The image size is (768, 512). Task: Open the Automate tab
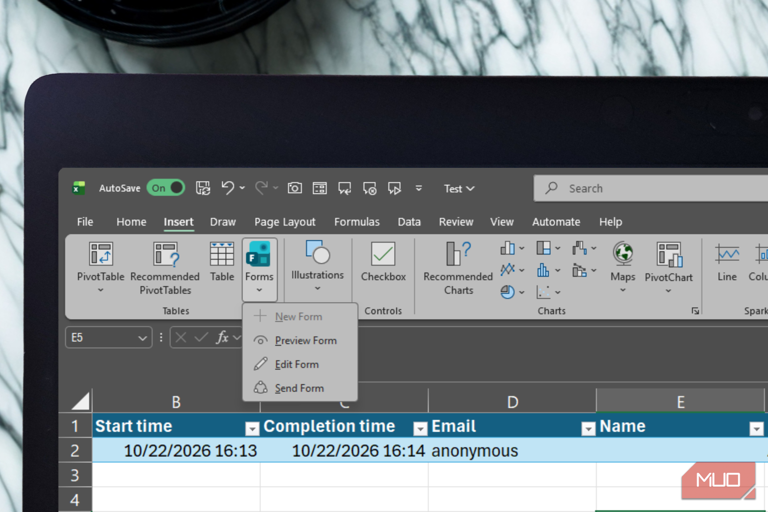pos(556,222)
